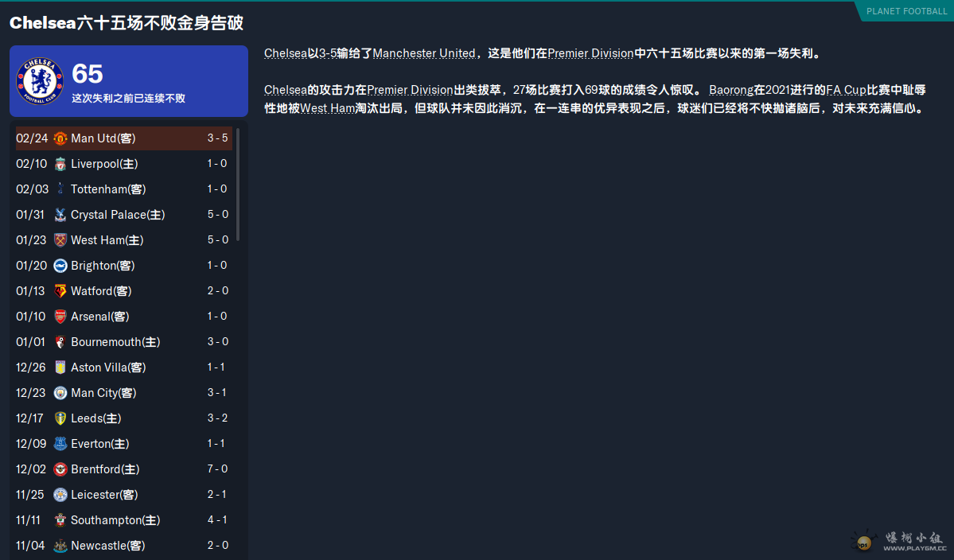Select Tottenham(客) team name

[x=108, y=189]
